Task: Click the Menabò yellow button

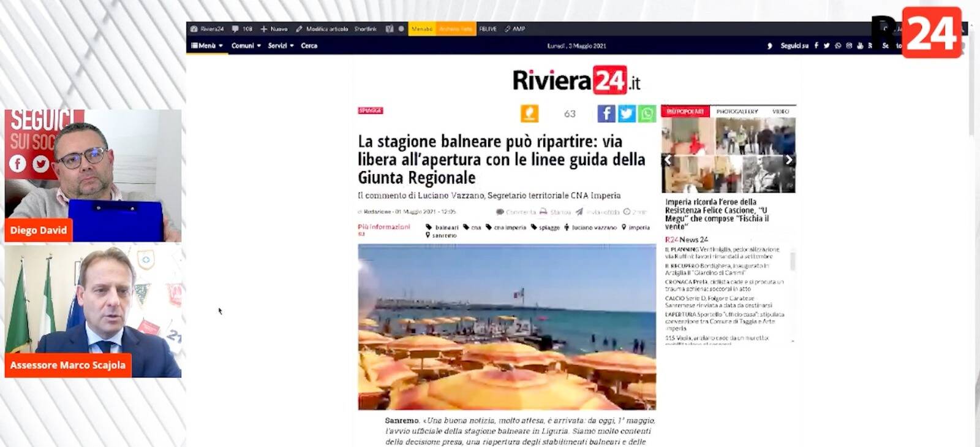Action: click(x=422, y=29)
